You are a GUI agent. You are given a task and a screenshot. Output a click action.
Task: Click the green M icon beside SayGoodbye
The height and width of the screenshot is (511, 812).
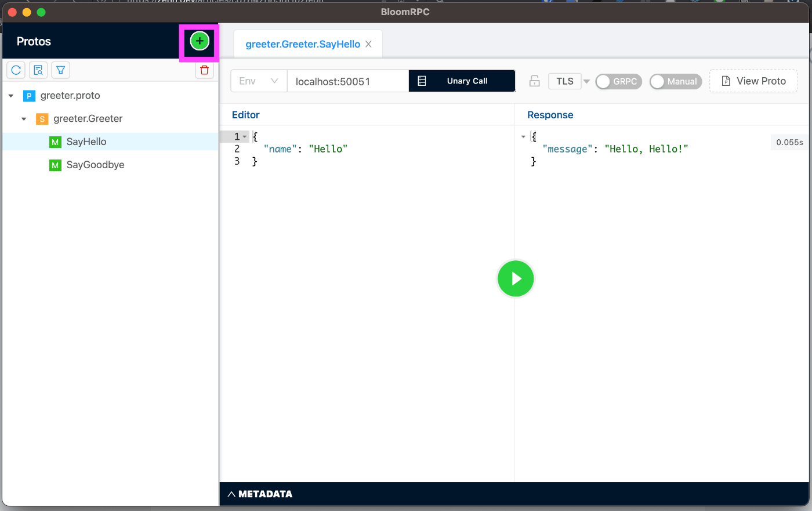[55, 165]
